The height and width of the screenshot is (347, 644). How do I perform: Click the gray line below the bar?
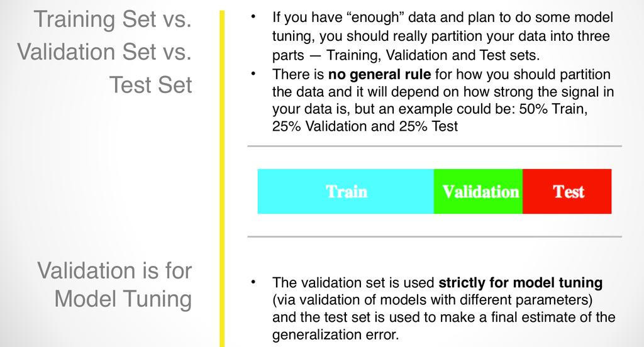tap(435, 236)
